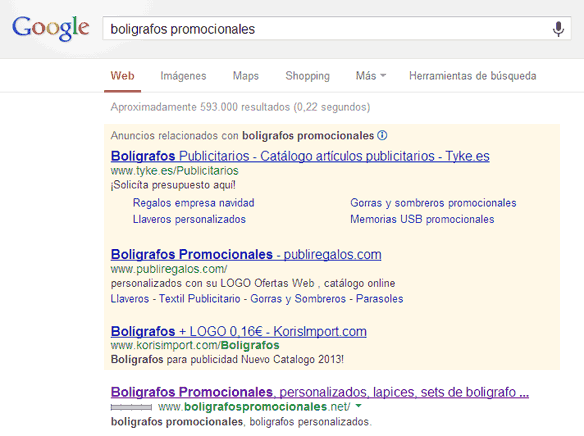This screenshot has width=584, height=436.
Task: Click 'Anuncios relacionados con' ad label
Action: point(174,136)
